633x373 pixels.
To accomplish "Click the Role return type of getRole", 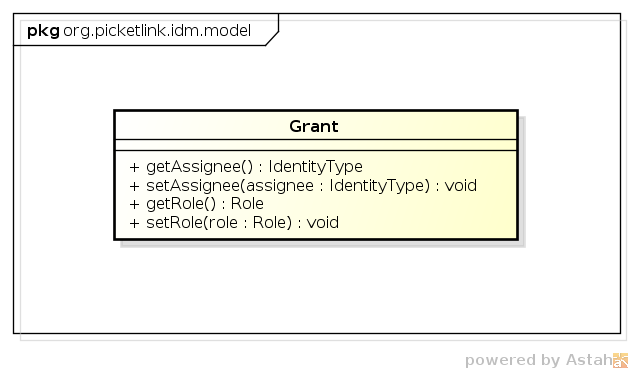I will pos(247,204).
